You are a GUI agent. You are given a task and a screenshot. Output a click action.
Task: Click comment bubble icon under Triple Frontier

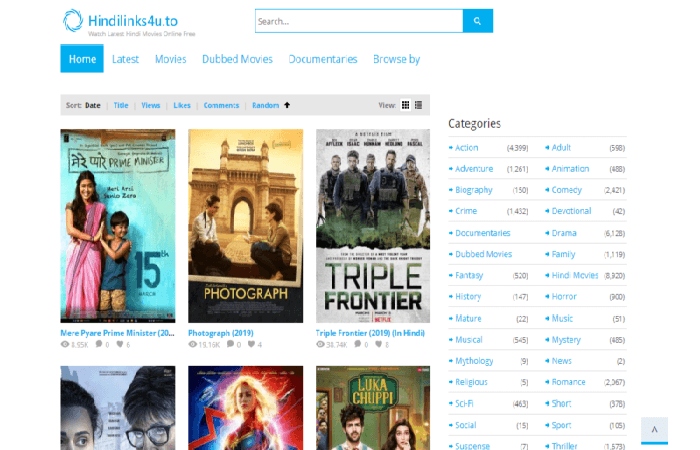tap(358, 344)
